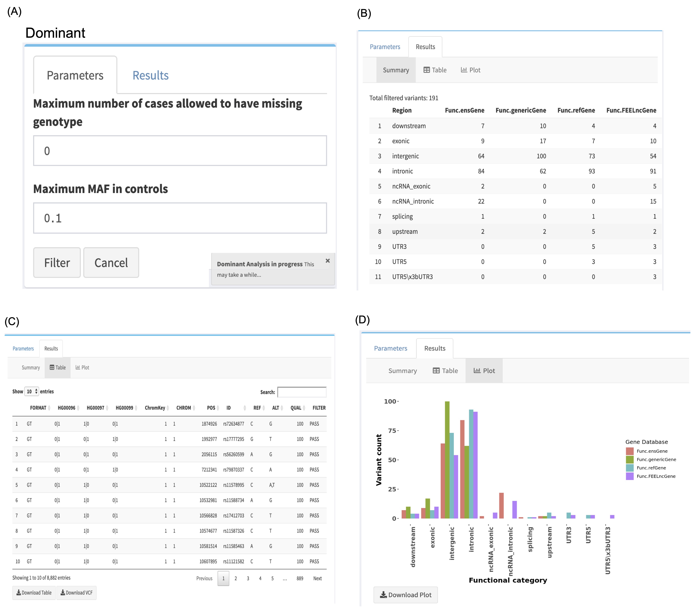
Task: Focus the Maximum MAF in controls field
Action: (x=180, y=218)
